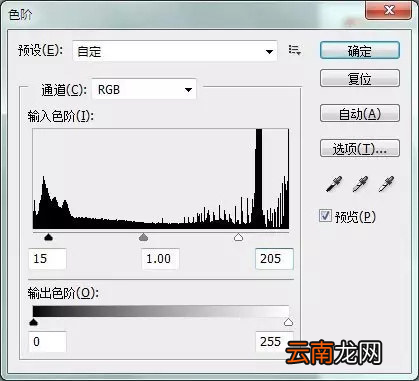Click the input highlight field showing 205
The height and width of the screenshot is (381, 419).
click(274, 259)
